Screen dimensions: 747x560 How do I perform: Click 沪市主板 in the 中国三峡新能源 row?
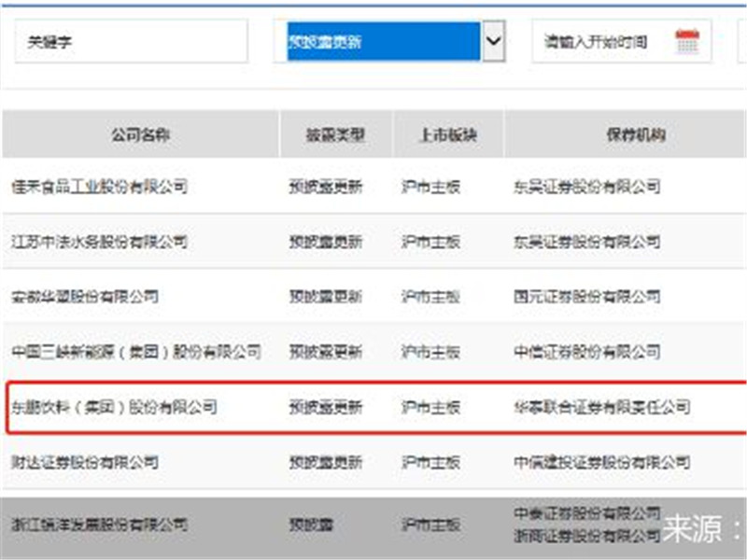click(430, 352)
